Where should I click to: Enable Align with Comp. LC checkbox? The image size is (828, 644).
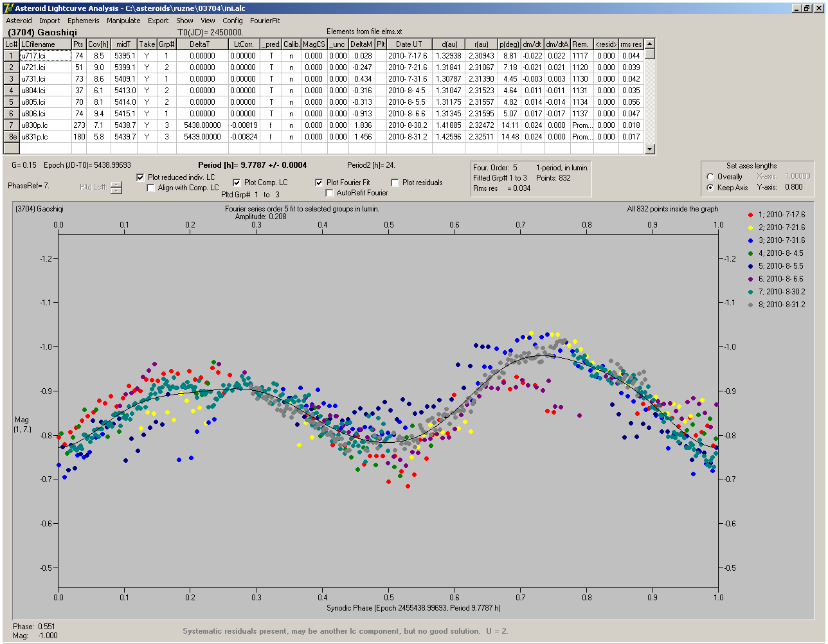(x=151, y=188)
